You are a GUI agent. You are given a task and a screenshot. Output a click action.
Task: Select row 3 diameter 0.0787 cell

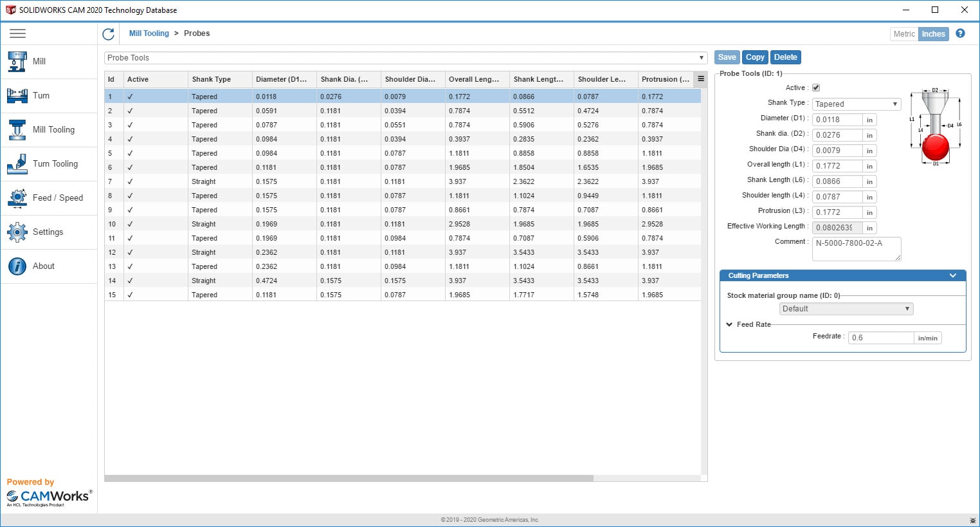pos(284,125)
